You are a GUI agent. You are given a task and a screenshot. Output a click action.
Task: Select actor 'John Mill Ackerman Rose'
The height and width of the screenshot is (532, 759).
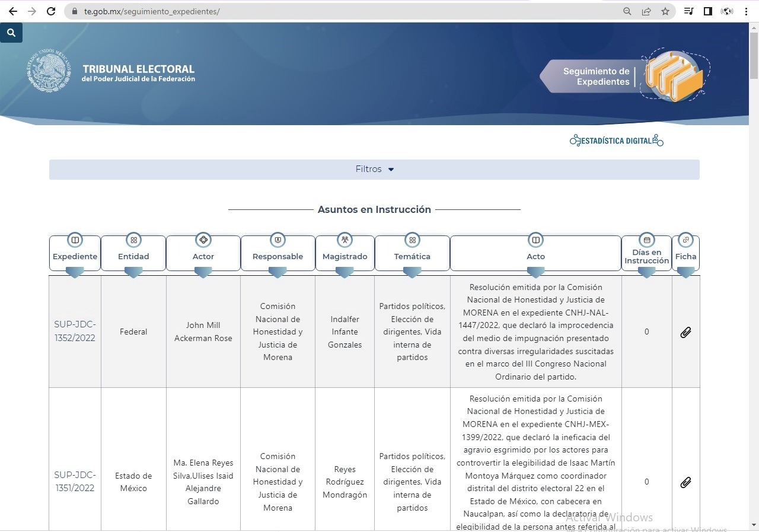click(203, 332)
